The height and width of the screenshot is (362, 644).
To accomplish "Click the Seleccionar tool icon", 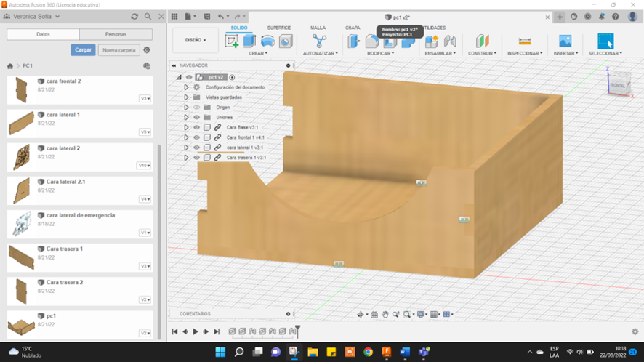I will pyautogui.click(x=605, y=41).
